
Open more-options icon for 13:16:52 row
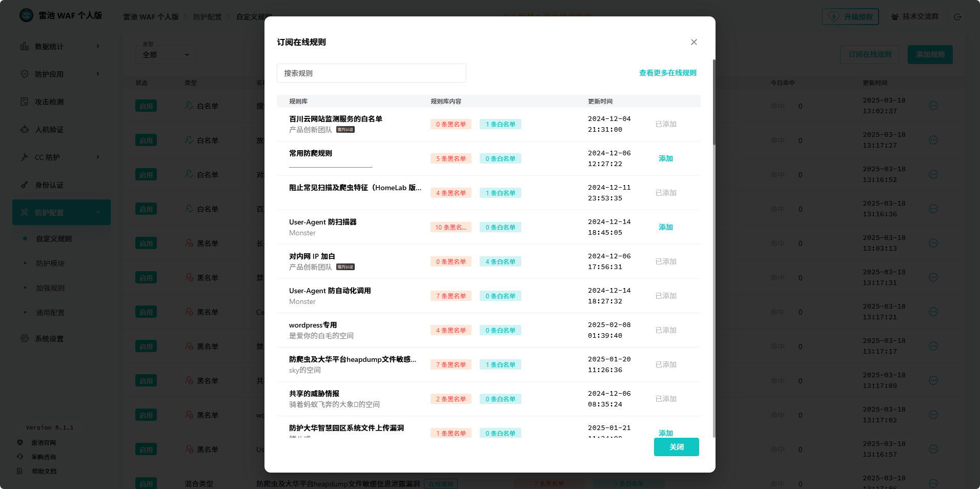933,174
